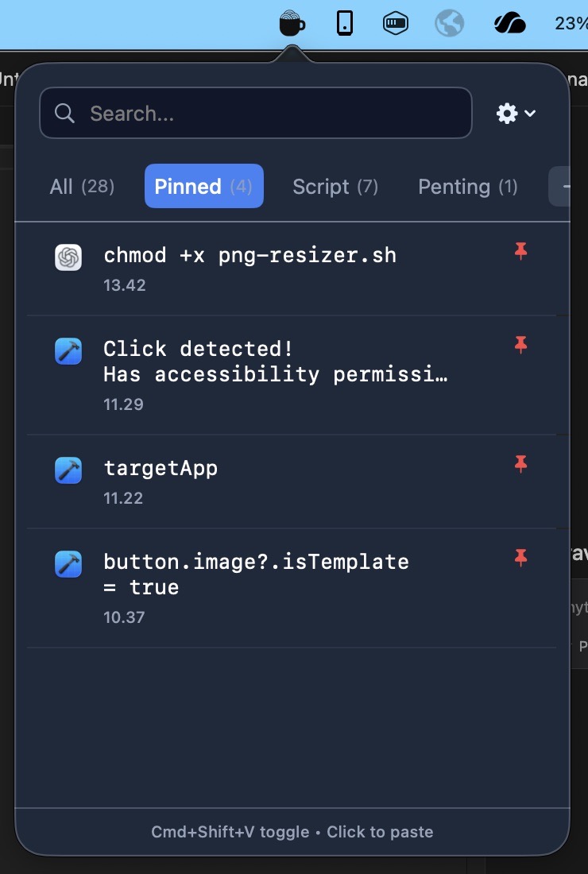588x874 pixels.
Task: Unpin the chmod +x png-resizer.sh entry
Action: coord(521,250)
